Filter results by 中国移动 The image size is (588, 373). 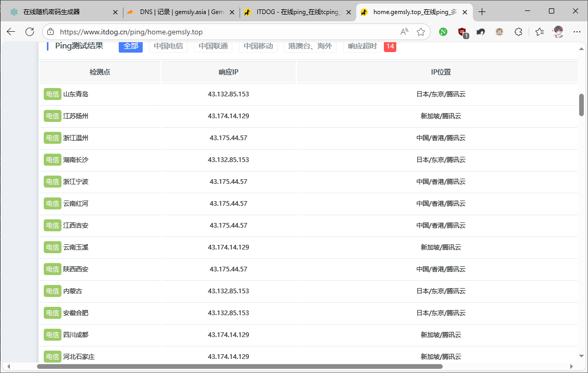click(258, 46)
